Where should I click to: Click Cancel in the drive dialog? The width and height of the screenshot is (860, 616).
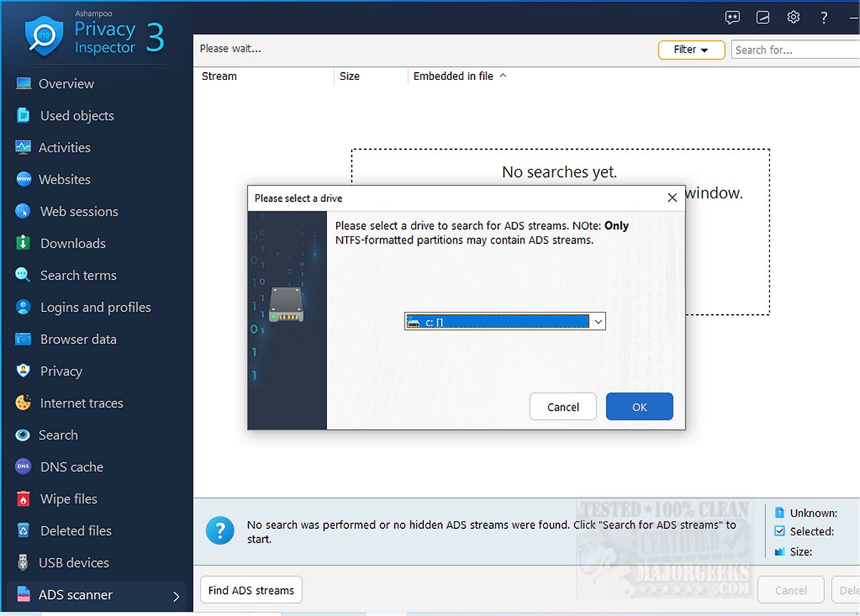[x=563, y=407]
